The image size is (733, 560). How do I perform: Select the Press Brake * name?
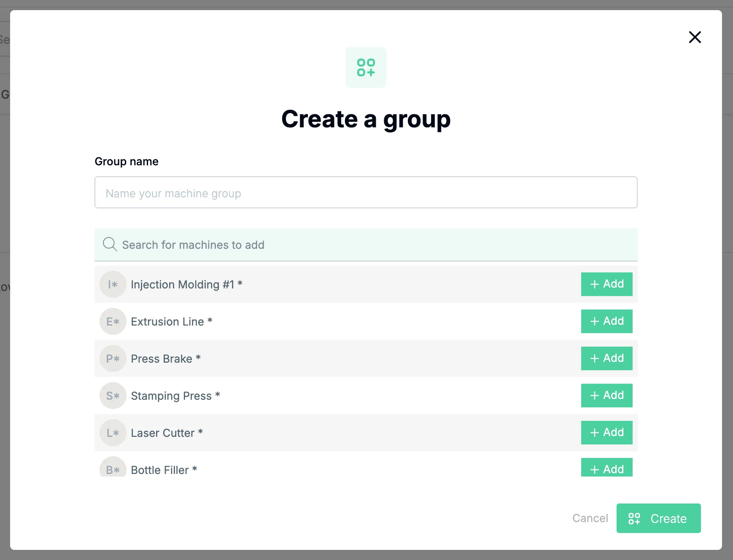coord(166,359)
